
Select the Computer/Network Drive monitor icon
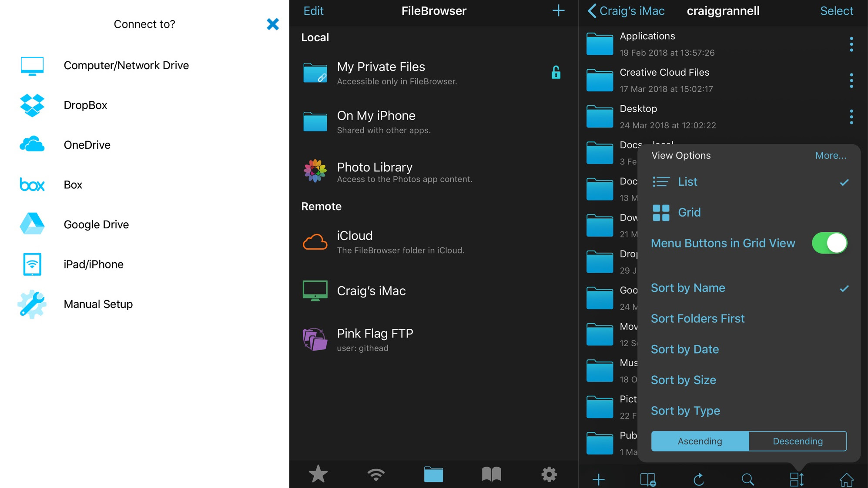pyautogui.click(x=32, y=66)
